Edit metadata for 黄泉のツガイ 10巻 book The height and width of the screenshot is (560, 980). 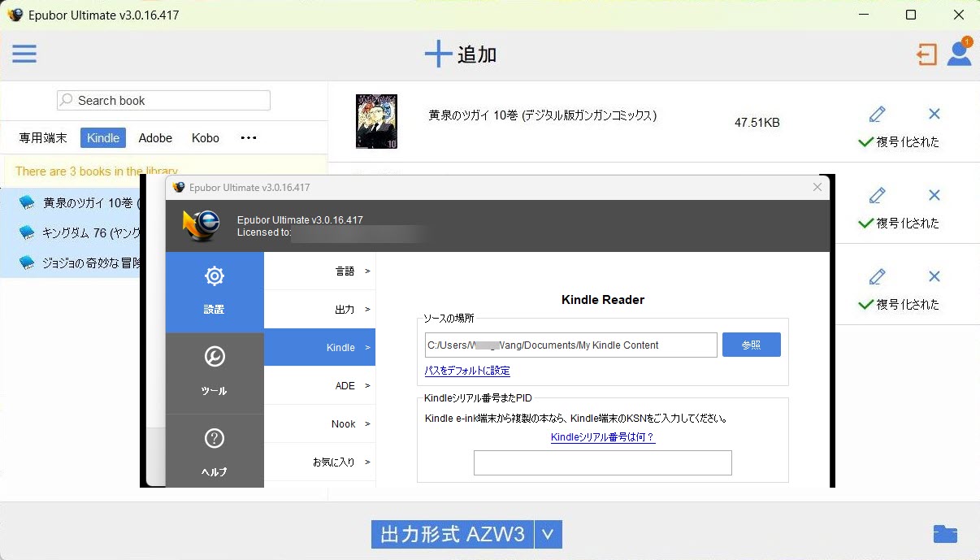(x=877, y=114)
